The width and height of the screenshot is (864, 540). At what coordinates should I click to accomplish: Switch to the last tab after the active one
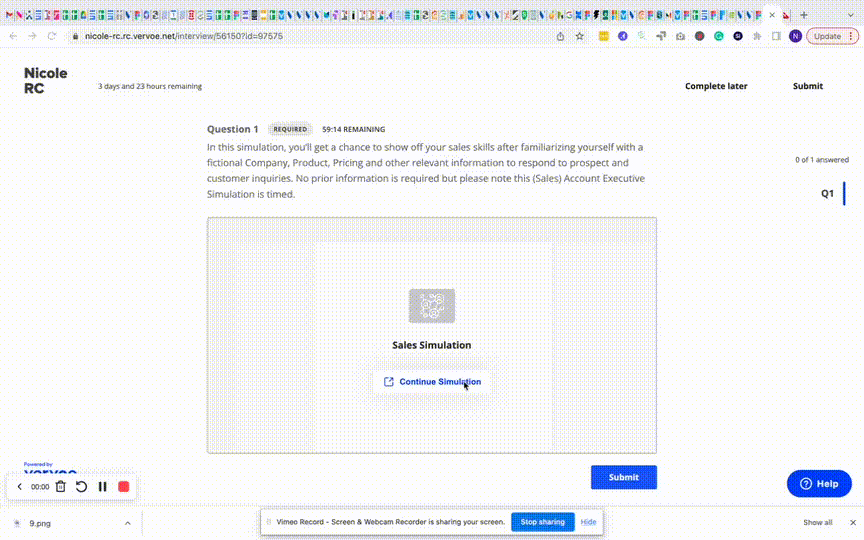pos(786,15)
